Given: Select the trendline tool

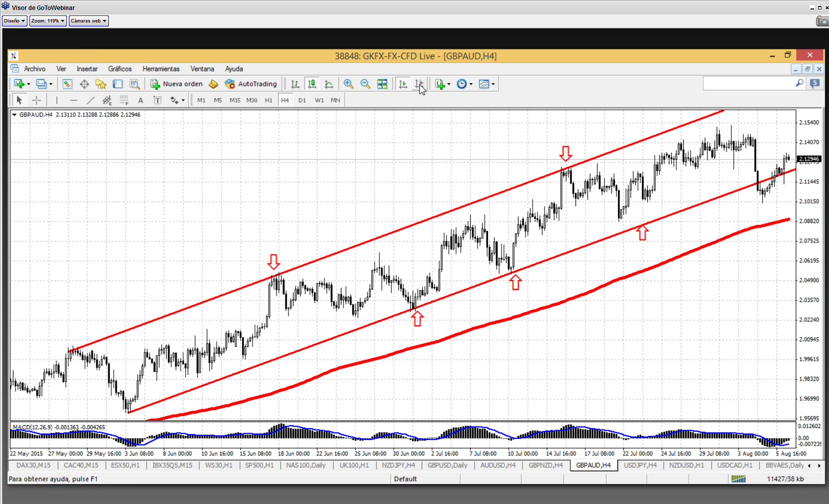Looking at the screenshot, I should tap(90, 100).
